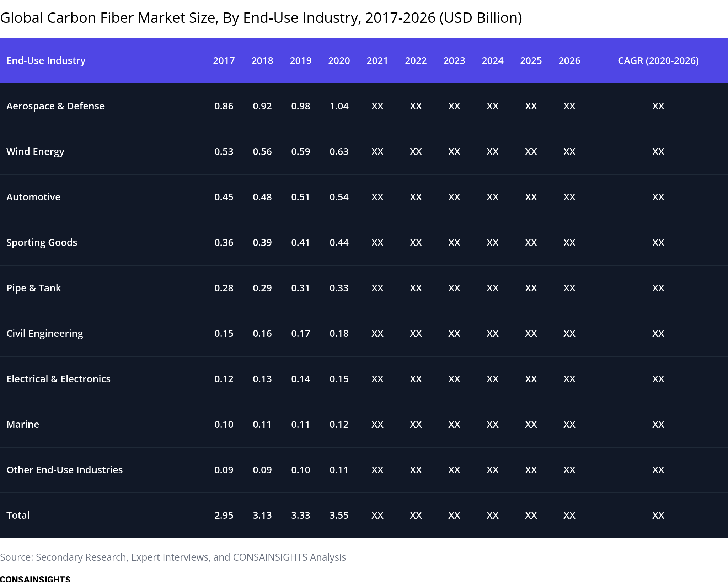Select Sporting Goods 2017 value 0.36
This screenshot has height=582, width=728.
click(x=224, y=243)
